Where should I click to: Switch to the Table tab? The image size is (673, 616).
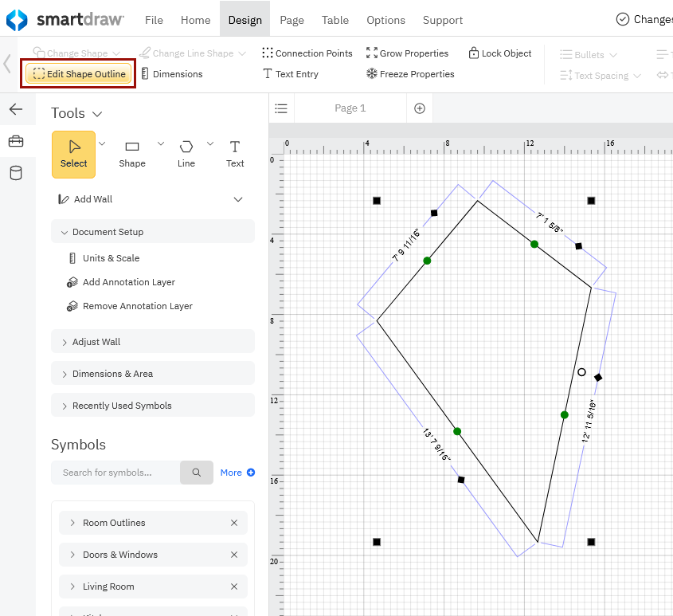(335, 20)
